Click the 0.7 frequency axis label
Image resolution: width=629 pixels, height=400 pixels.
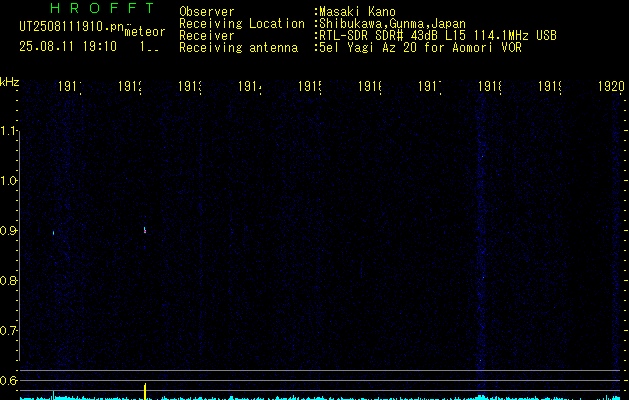click(10, 331)
